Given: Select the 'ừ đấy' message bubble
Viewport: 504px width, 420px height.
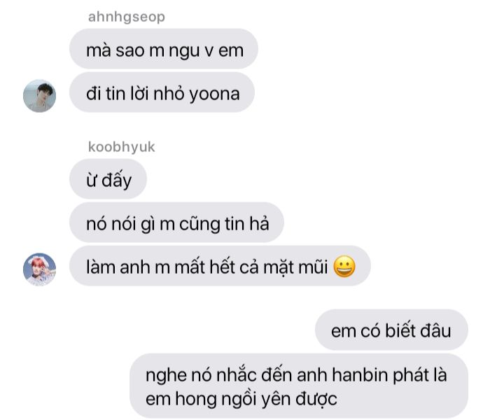Looking at the screenshot, I should coord(108,178).
